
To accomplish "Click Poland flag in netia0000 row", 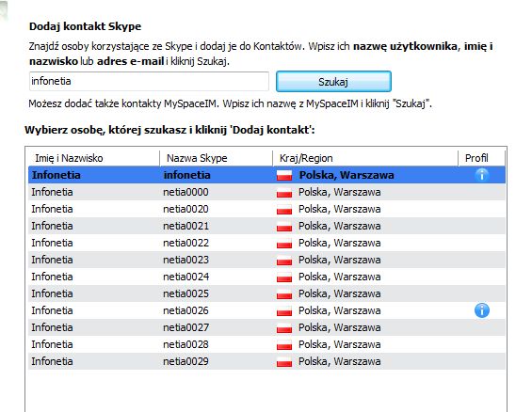I will pos(284,192).
